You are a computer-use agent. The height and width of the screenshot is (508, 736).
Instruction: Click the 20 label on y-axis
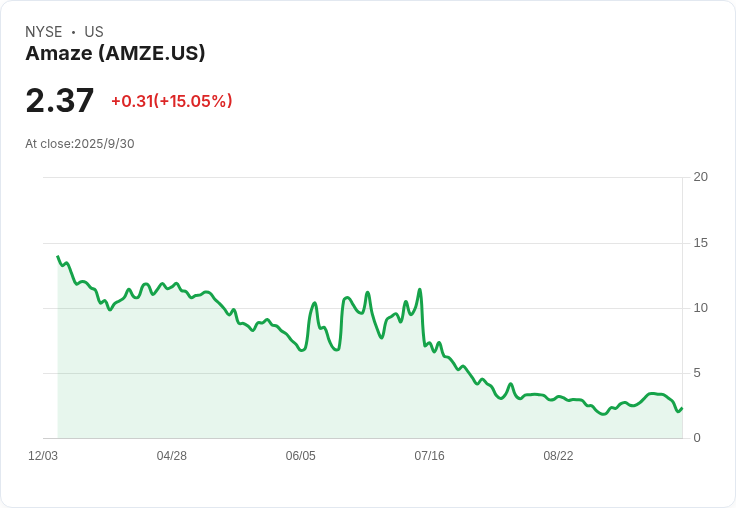[x=700, y=177]
